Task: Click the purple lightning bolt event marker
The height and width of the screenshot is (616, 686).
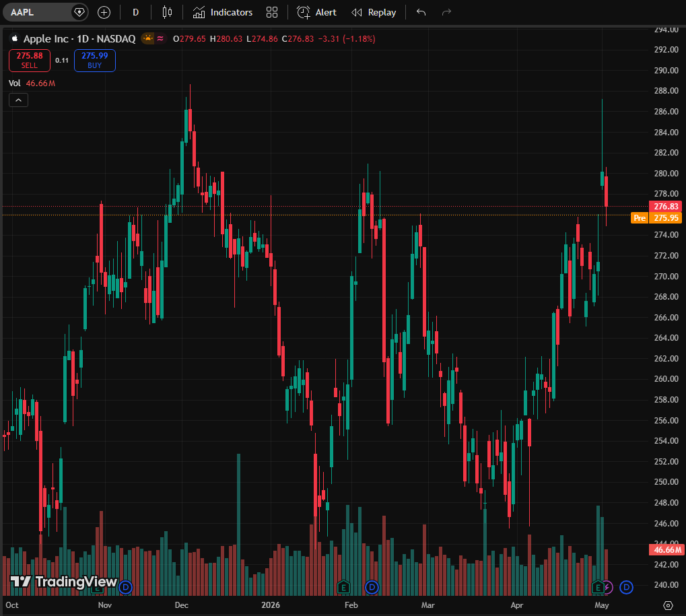Action: [608, 587]
